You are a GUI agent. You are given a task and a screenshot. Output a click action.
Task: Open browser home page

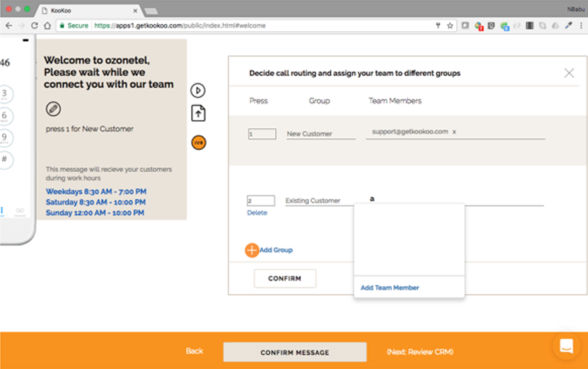click(47, 25)
